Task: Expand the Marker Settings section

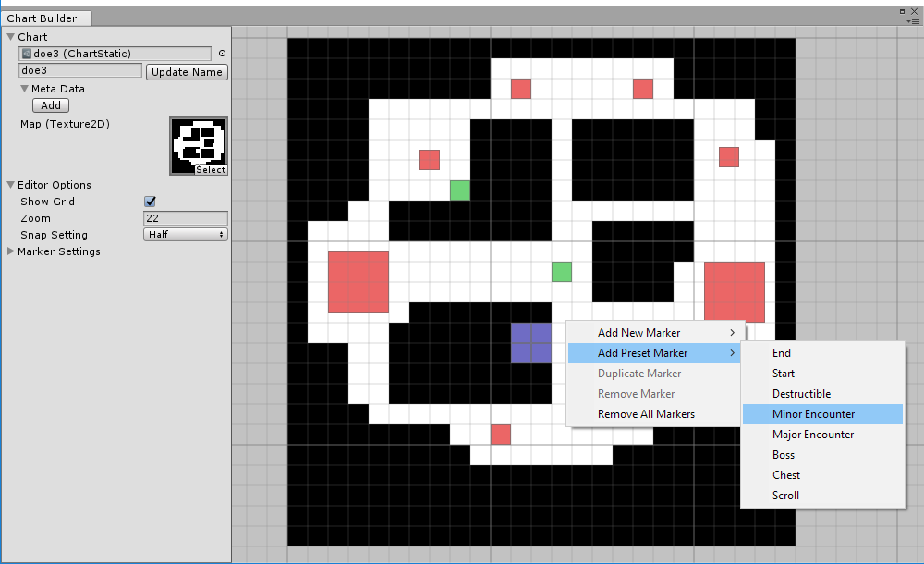Action: click(x=9, y=251)
